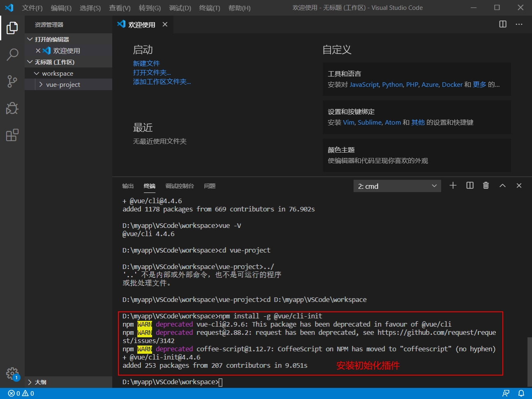
Task: Kill the terminal with trash icon
Action: [x=486, y=186]
